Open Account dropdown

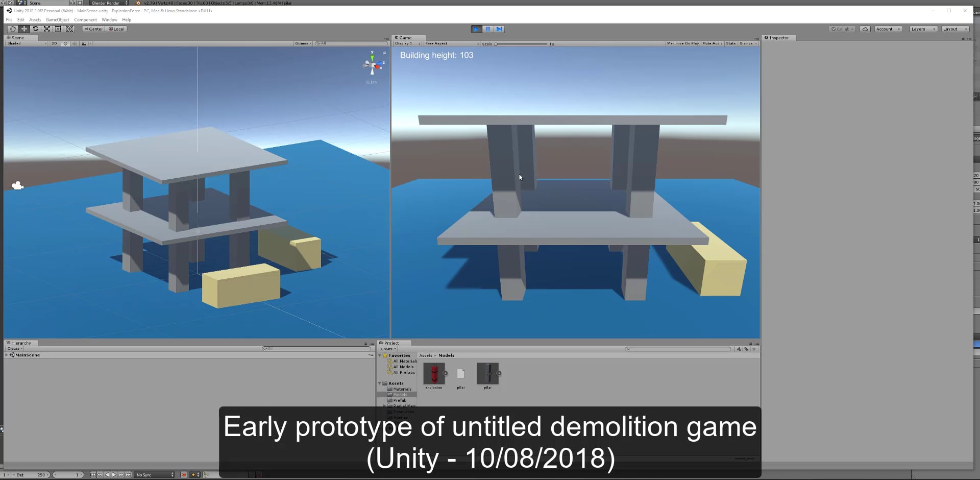[888, 29]
